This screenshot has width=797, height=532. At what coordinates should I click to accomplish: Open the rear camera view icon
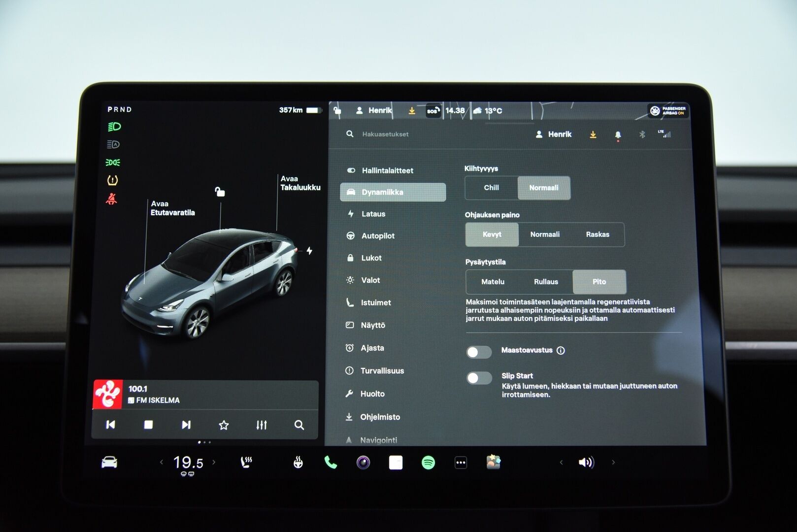[363, 462]
